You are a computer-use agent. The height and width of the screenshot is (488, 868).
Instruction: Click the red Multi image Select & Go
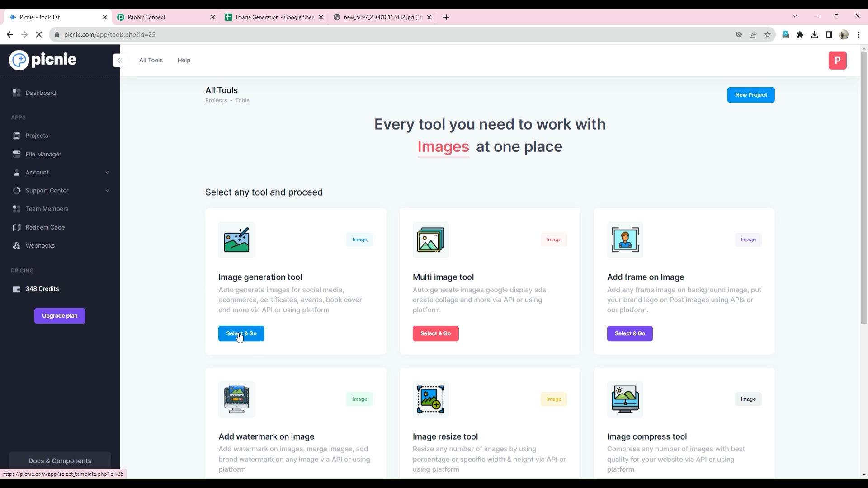[435, 333]
